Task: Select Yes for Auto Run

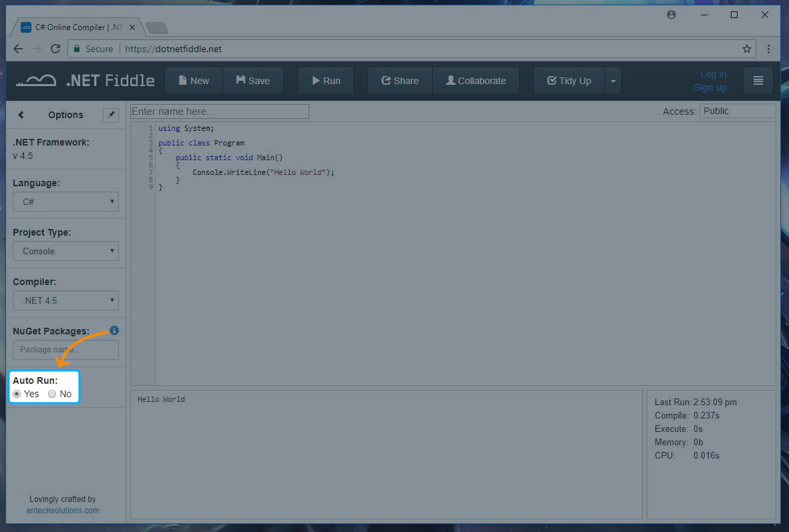Action: 17,394
